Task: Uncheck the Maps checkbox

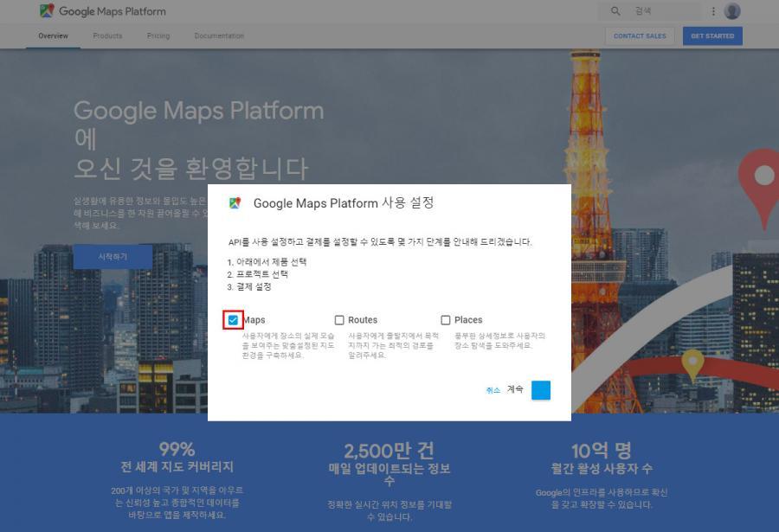Action: coord(233,320)
